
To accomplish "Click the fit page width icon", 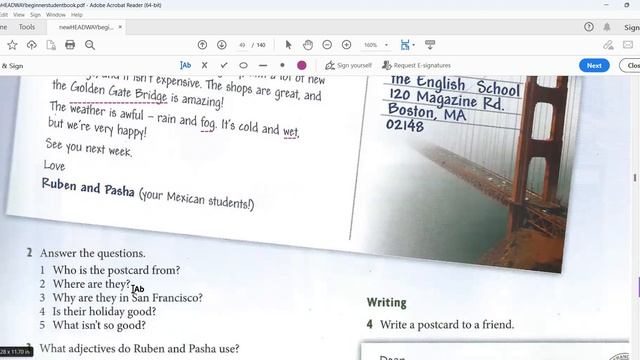I will tap(404, 45).
